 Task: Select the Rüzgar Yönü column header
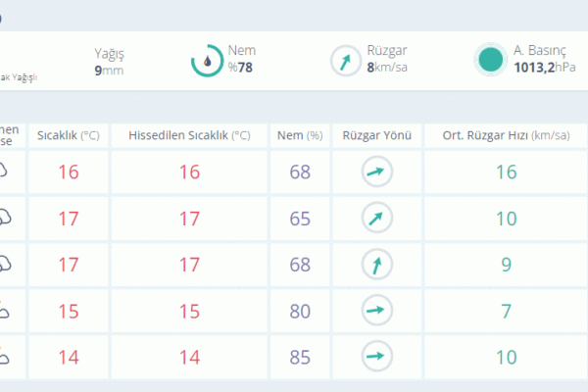click(x=377, y=135)
